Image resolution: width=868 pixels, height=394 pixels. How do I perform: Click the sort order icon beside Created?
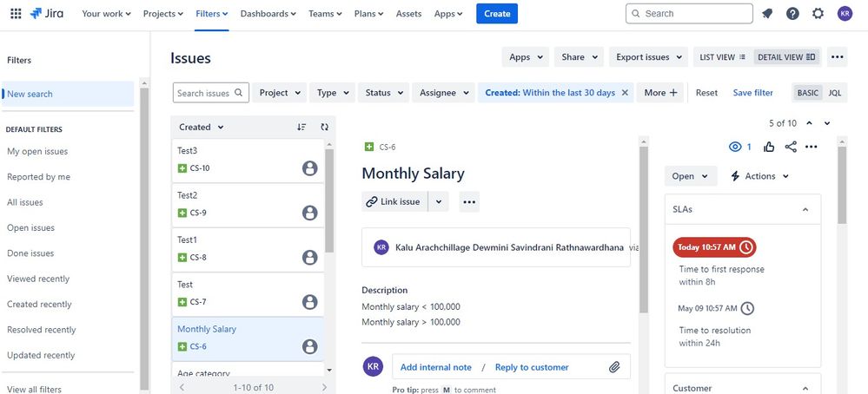(x=301, y=127)
